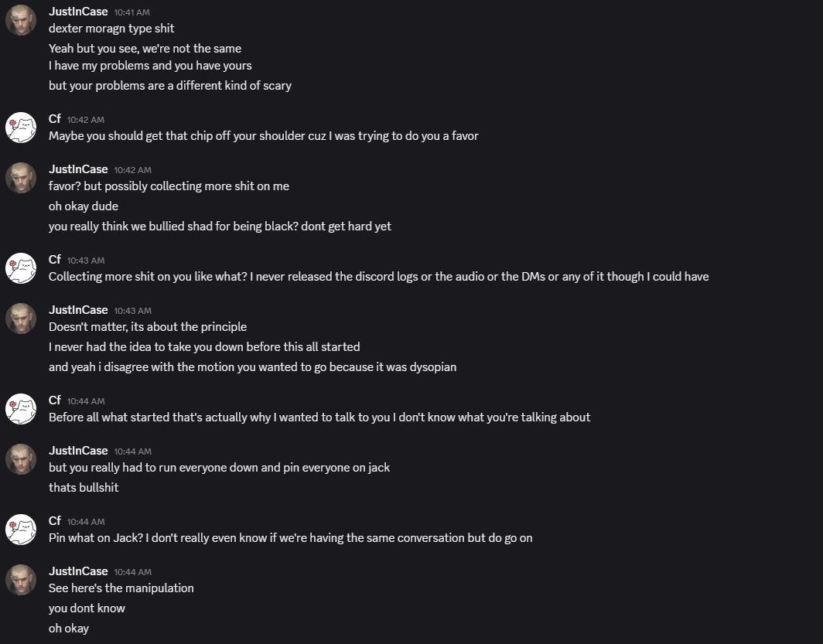
Task: Click the 10:41 AM timestamp
Action: (x=132, y=12)
